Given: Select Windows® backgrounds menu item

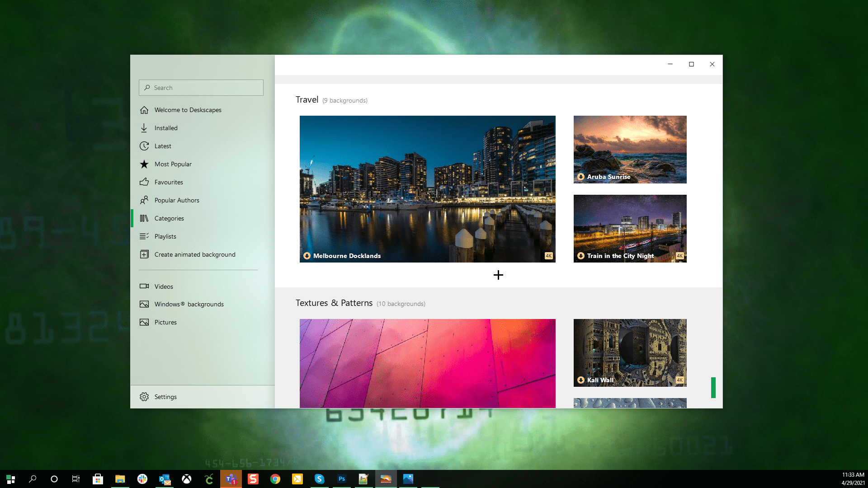Looking at the screenshot, I should 189,304.
